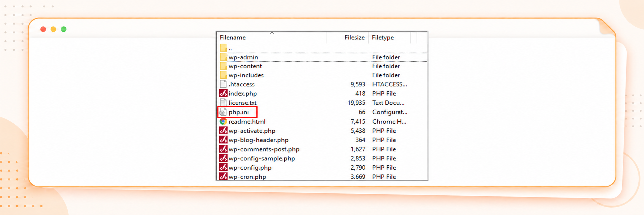Click the Configurat... filetype of php.ini
Viewport: 644px width, 215px height.
[390, 112]
